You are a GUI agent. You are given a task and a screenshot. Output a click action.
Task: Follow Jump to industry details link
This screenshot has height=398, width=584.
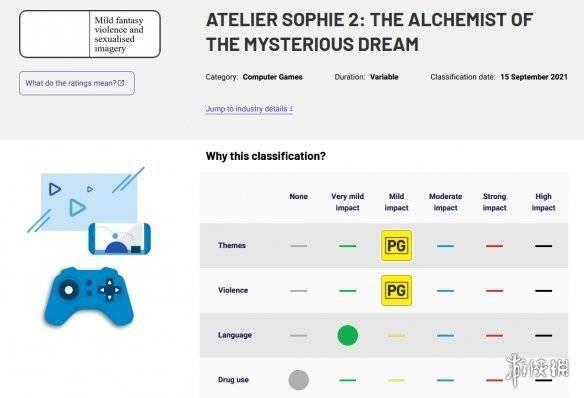tap(249, 109)
